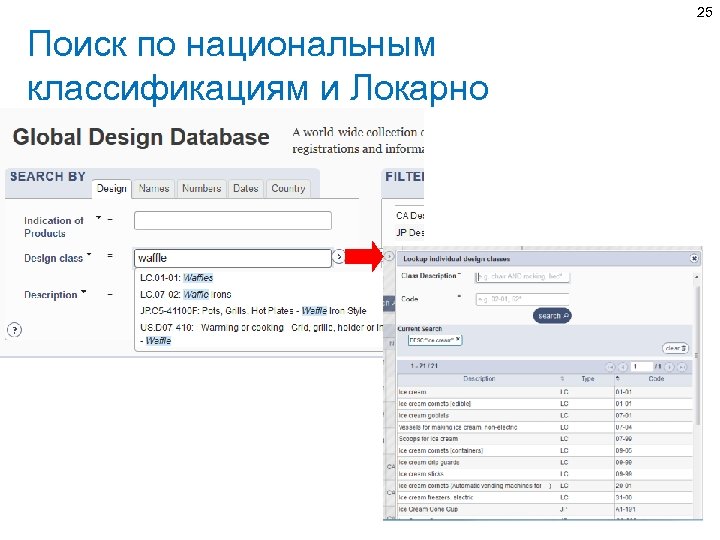Screen dimensions: 720x540
Task: Go to next results page
Action: (x=669, y=367)
